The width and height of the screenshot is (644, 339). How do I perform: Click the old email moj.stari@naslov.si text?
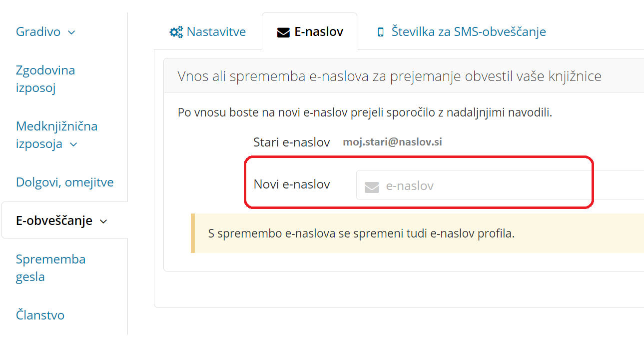point(392,142)
